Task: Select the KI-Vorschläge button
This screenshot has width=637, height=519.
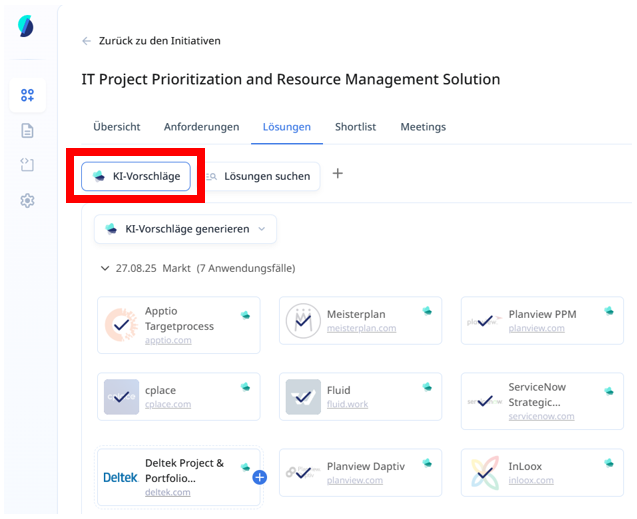Action: tap(136, 176)
